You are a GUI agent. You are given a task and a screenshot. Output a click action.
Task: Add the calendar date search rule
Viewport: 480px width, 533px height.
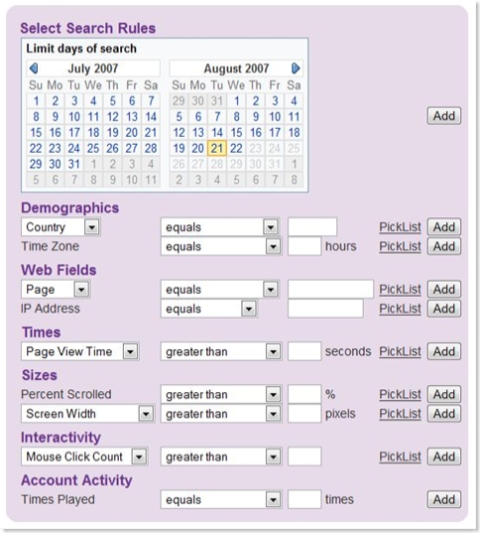[444, 116]
